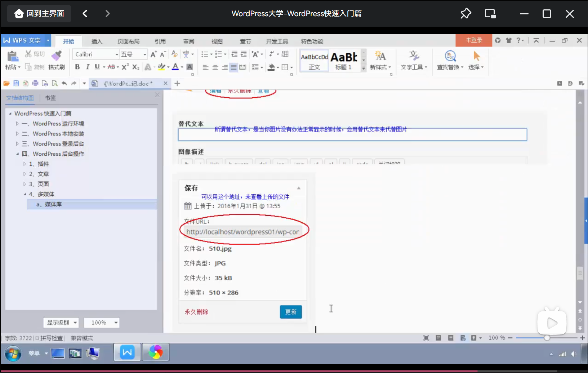Open the highlight color dropdown arrow
Viewport: 588px width, 373px height.
[168, 67]
